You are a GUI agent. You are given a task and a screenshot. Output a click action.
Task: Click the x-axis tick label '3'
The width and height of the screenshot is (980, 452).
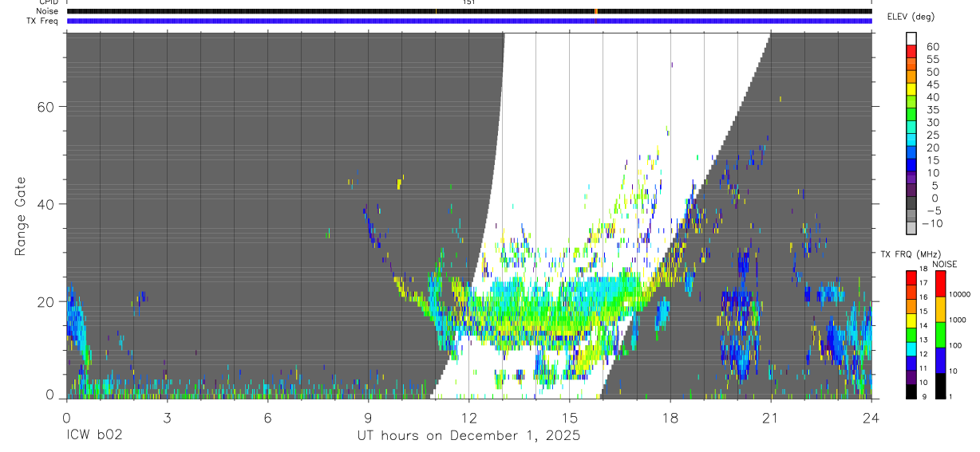point(167,418)
